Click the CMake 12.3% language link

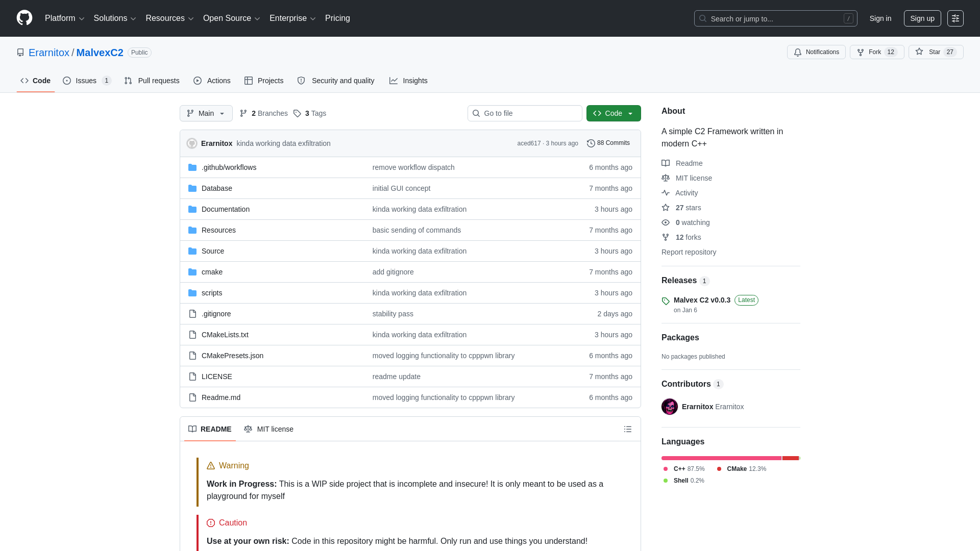coord(741,469)
